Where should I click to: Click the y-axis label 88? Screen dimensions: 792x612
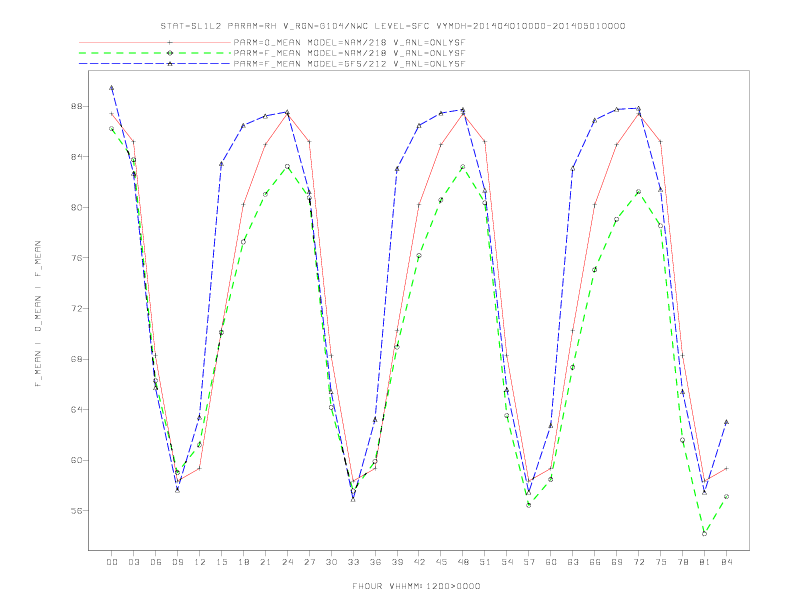click(77, 107)
